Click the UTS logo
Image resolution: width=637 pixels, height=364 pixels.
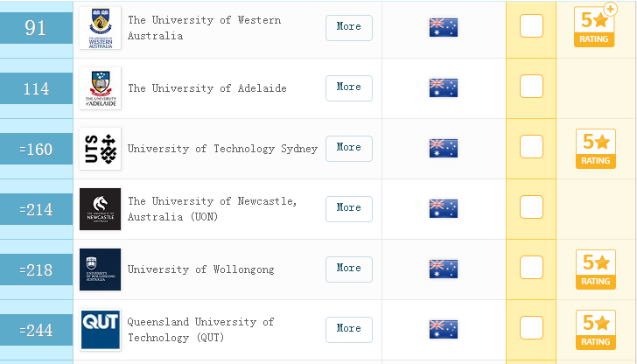click(x=100, y=149)
